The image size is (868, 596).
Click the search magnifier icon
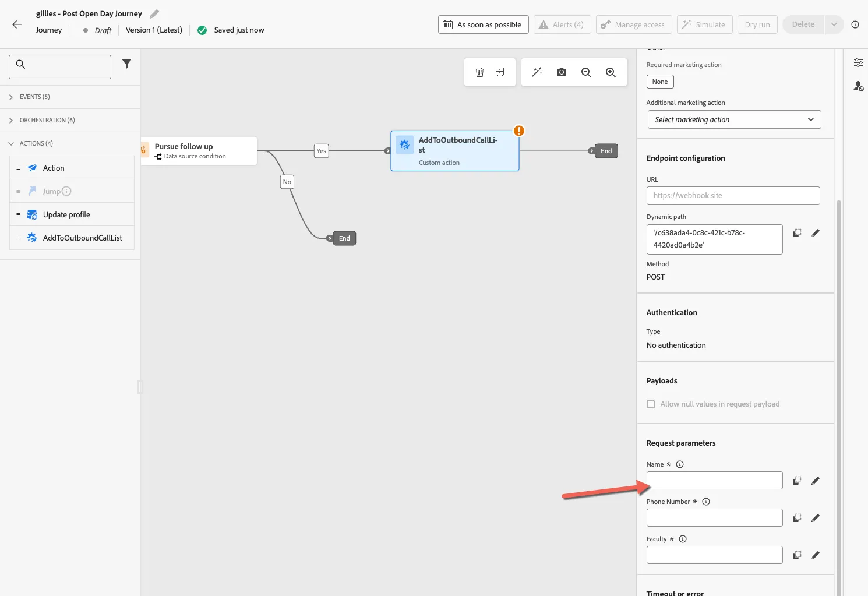pyautogui.click(x=20, y=64)
